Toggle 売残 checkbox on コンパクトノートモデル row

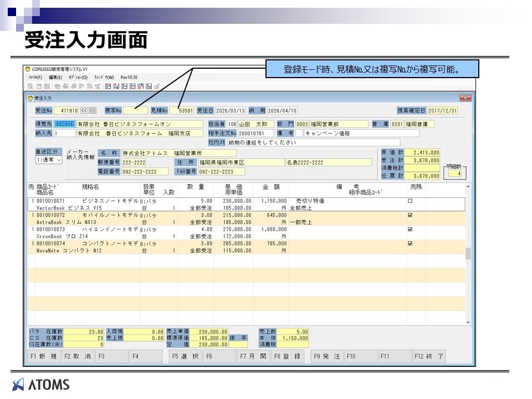410,243
